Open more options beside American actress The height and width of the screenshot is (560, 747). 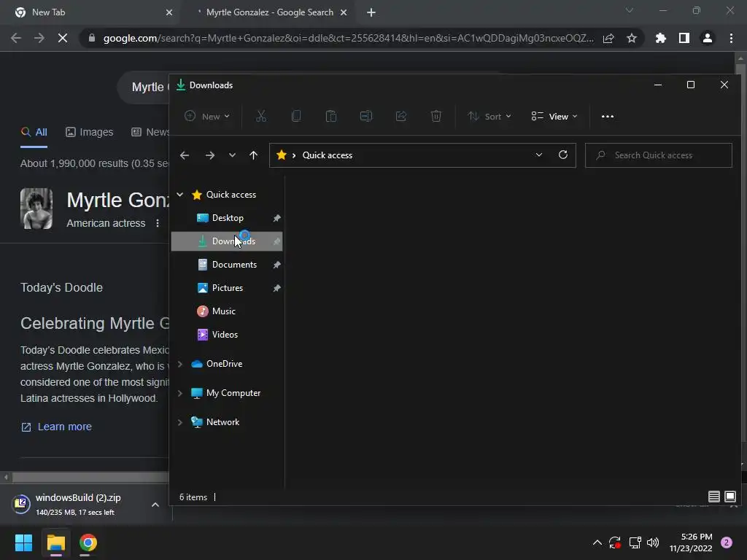pyautogui.click(x=158, y=223)
